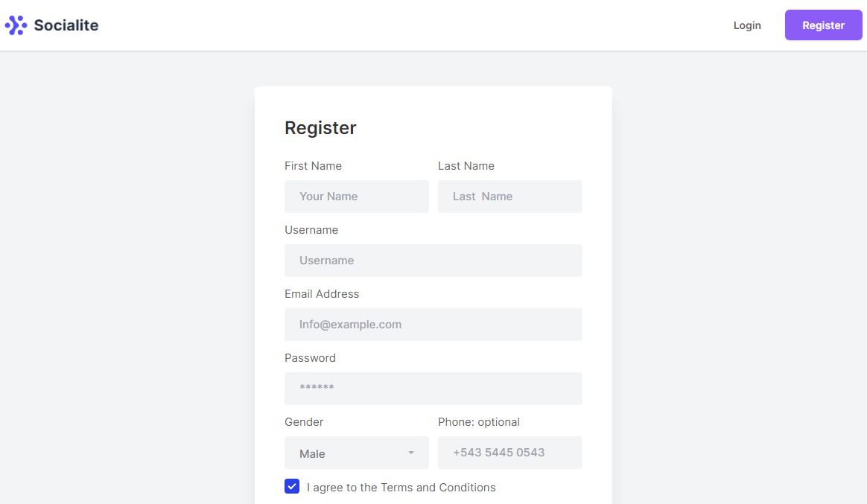Click into the Last Name input field
The height and width of the screenshot is (504, 867).
510,197
